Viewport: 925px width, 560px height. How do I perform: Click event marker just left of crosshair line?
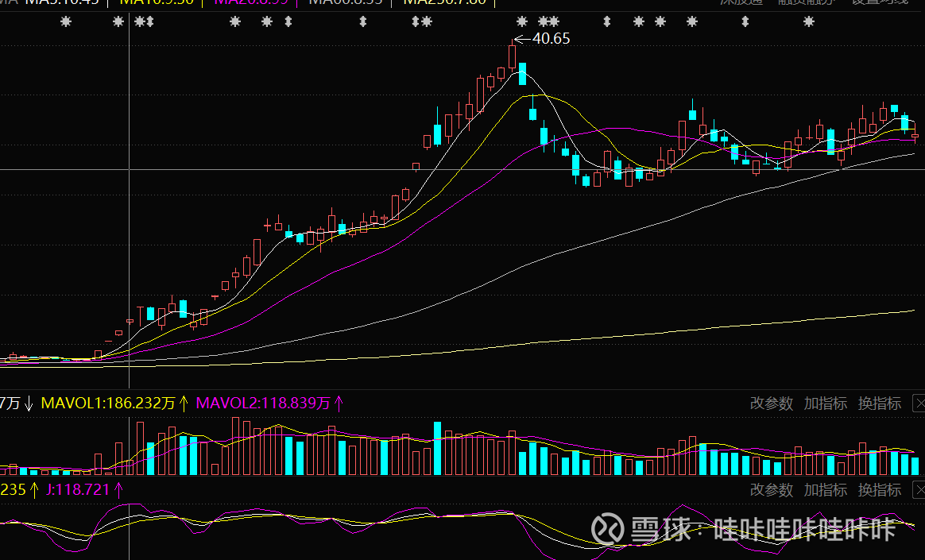coord(118,21)
